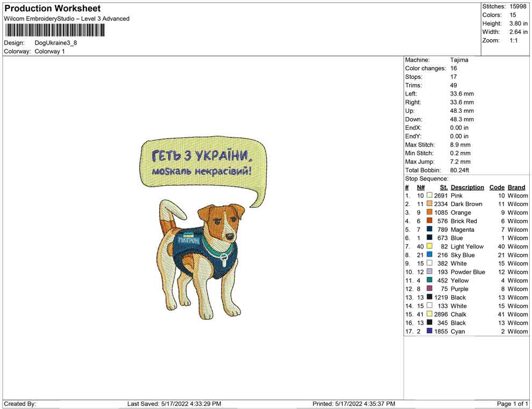The height and width of the screenshot is (409, 532).
Task: Click the Width value '2.64 in'
Action: click(x=519, y=32)
